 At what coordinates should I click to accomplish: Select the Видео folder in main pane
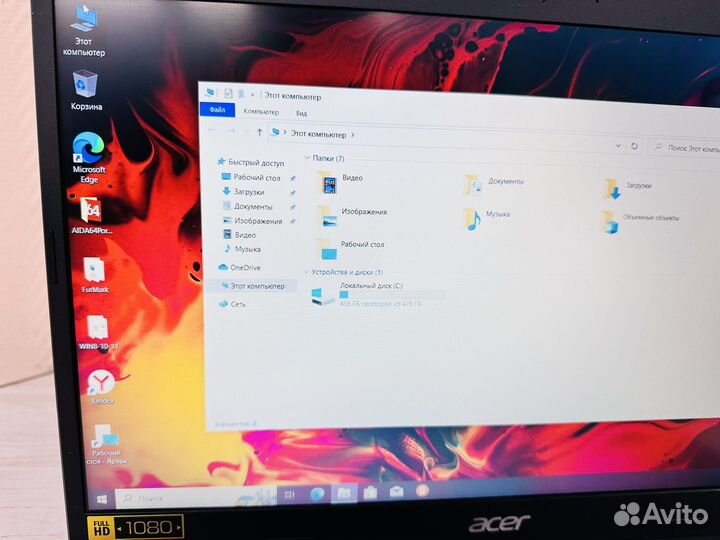(x=341, y=183)
